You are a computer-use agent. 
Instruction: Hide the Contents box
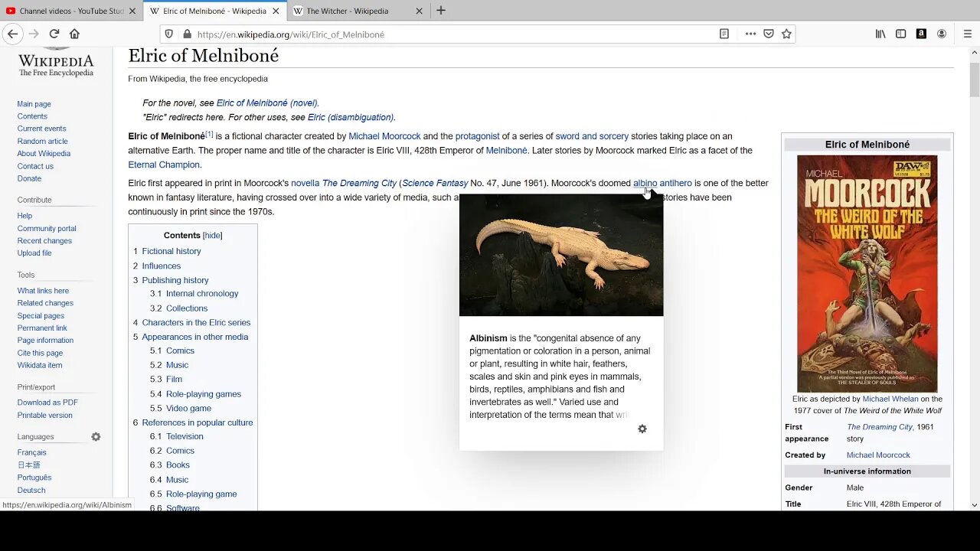(x=212, y=236)
